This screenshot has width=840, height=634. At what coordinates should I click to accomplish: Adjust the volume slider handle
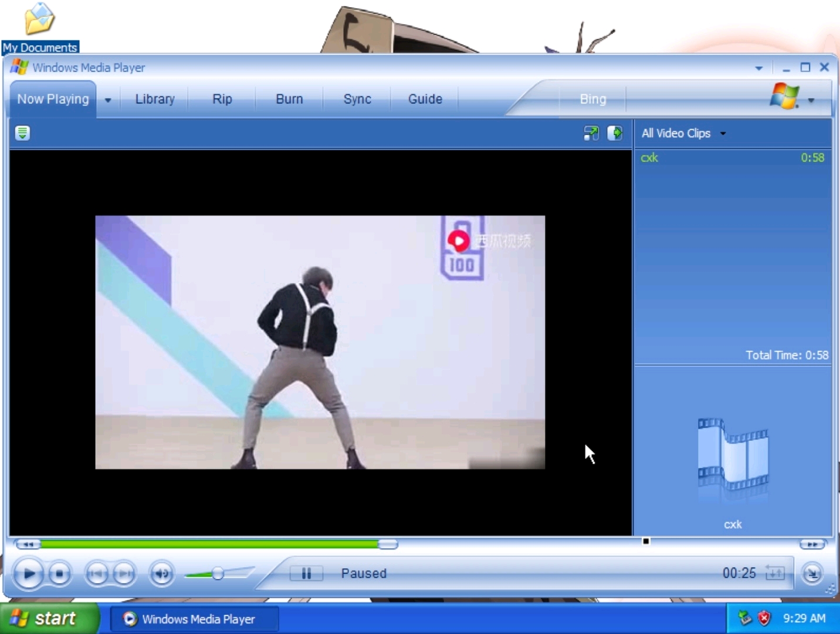(218, 573)
